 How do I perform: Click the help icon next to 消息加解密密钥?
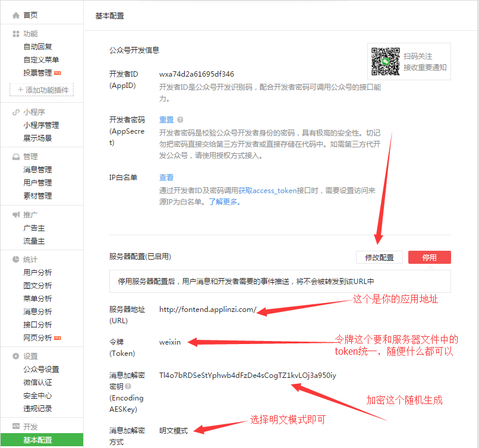pyautogui.click(x=128, y=386)
